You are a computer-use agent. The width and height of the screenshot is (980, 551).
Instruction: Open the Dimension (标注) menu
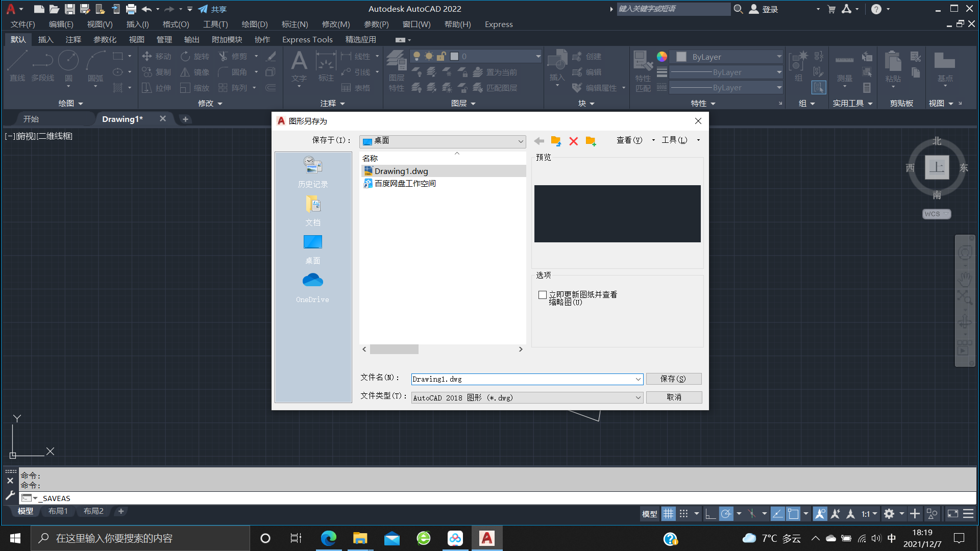point(295,24)
